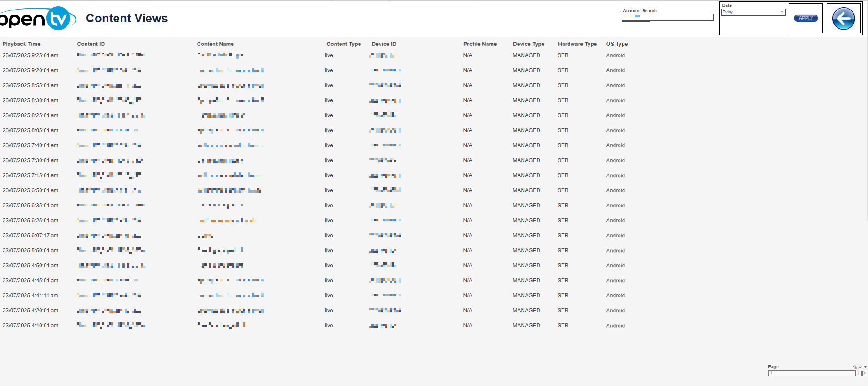The image size is (868, 386).
Task: Sort by the Playback Time column header
Action: 21,44
